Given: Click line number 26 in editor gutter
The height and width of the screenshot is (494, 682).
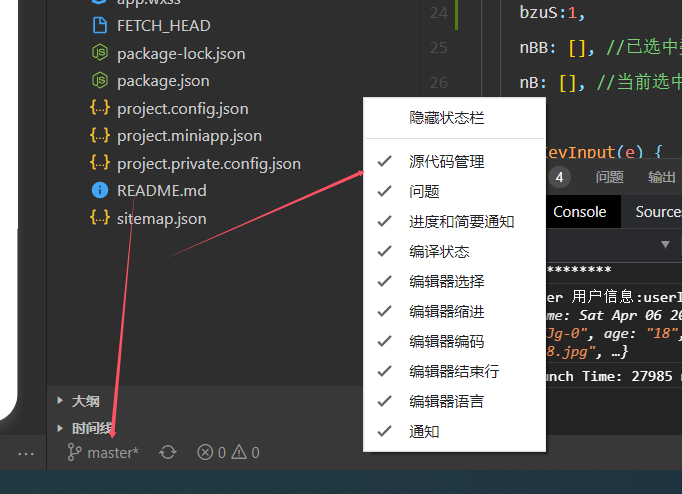Looking at the screenshot, I should [438, 83].
